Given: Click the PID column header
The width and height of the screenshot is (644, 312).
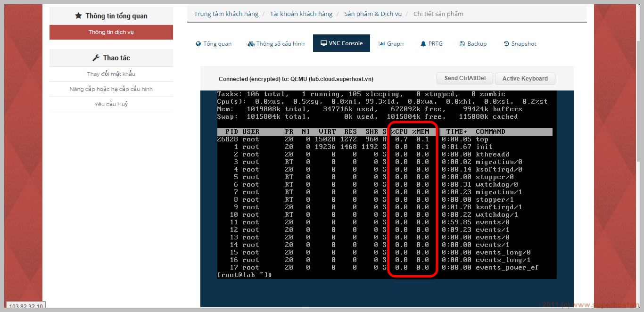Looking at the screenshot, I should (231, 132).
